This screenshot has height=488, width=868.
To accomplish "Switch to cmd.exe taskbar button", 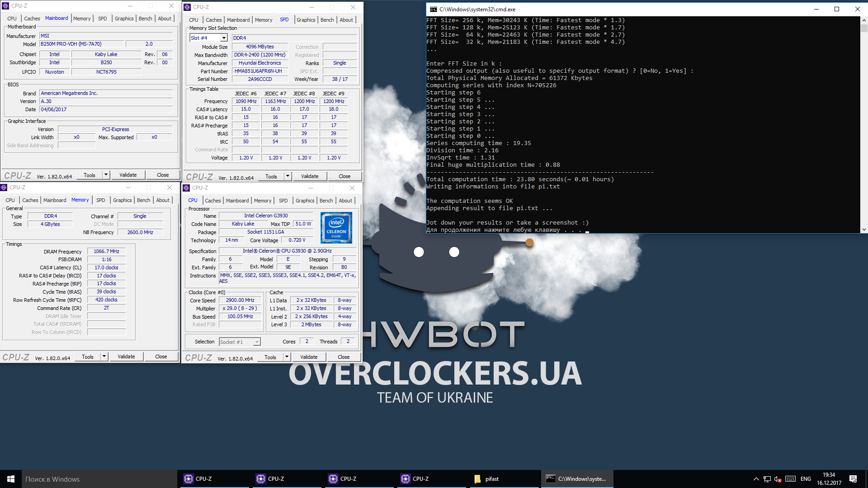I will 577,479.
